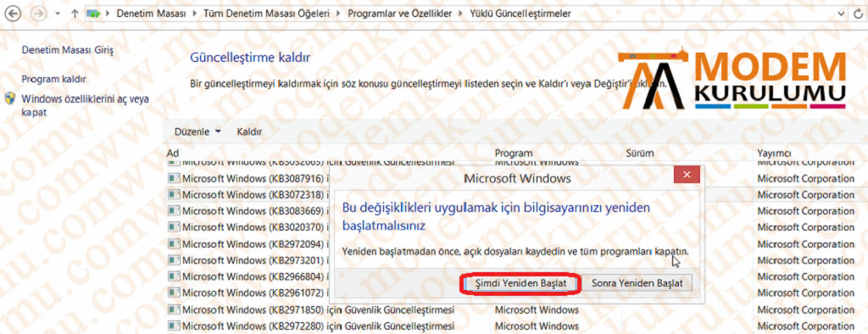Open Programlar ve Özellikler breadcrumb

click(400, 14)
